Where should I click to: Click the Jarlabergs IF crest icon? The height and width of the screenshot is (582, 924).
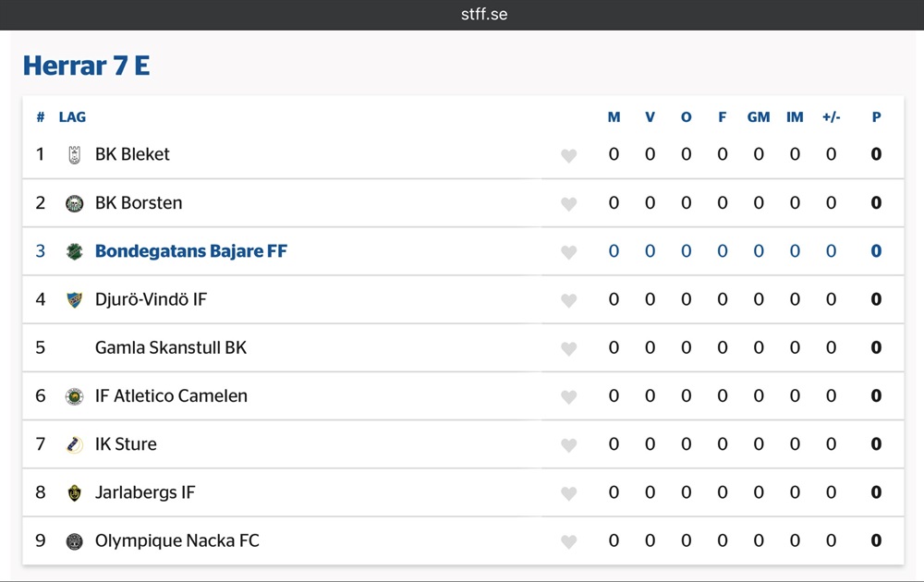pos(75,492)
